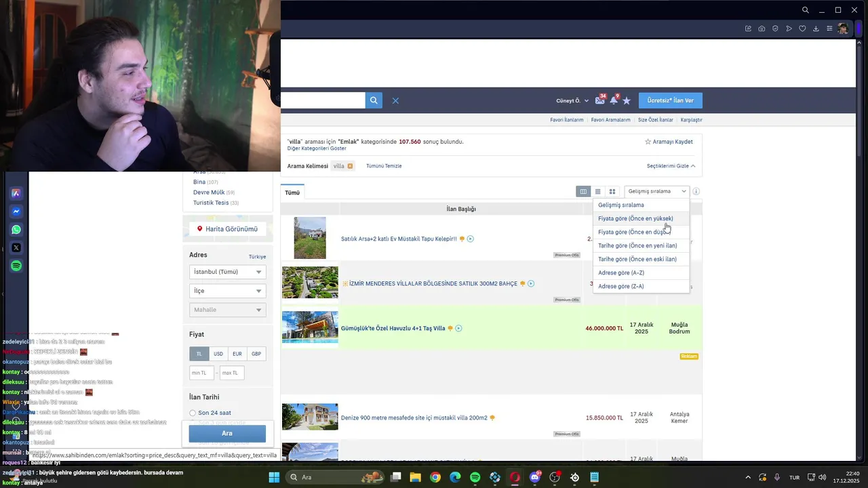Open Aria AI in the Opera sidebar
The width and height of the screenshot is (868, 488).
point(16,193)
